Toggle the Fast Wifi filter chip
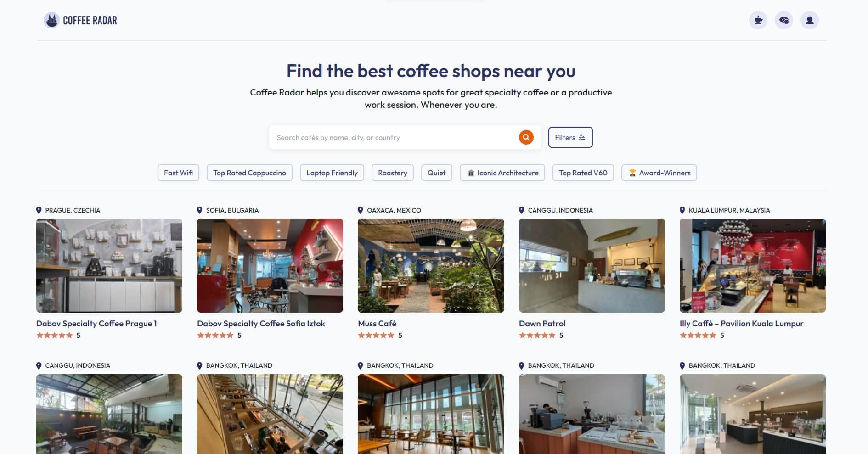 coord(178,173)
